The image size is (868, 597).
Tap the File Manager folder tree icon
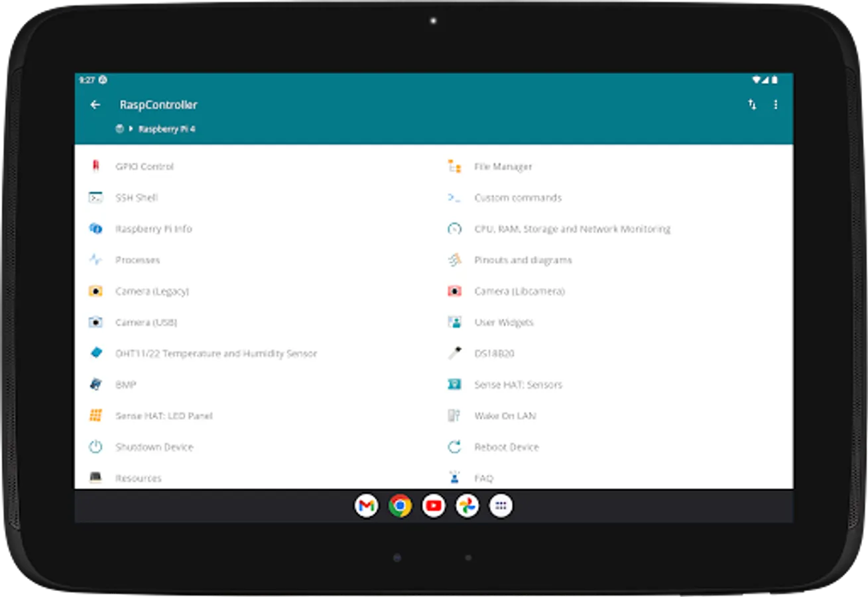454,166
